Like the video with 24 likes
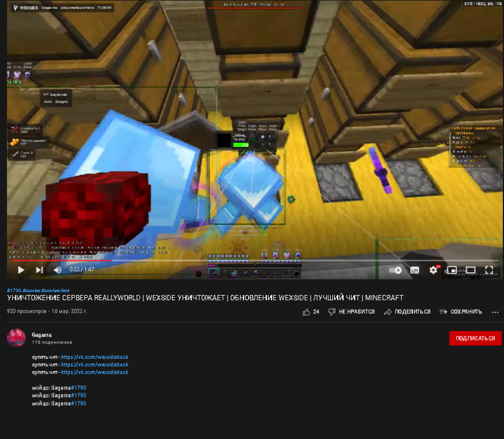The image size is (504, 439). coord(311,312)
